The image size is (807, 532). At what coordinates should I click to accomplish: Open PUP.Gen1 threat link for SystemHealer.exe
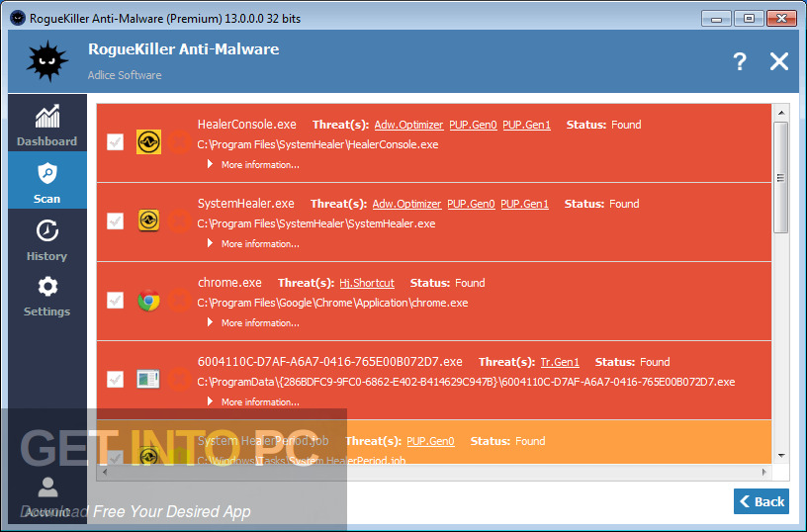(524, 204)
